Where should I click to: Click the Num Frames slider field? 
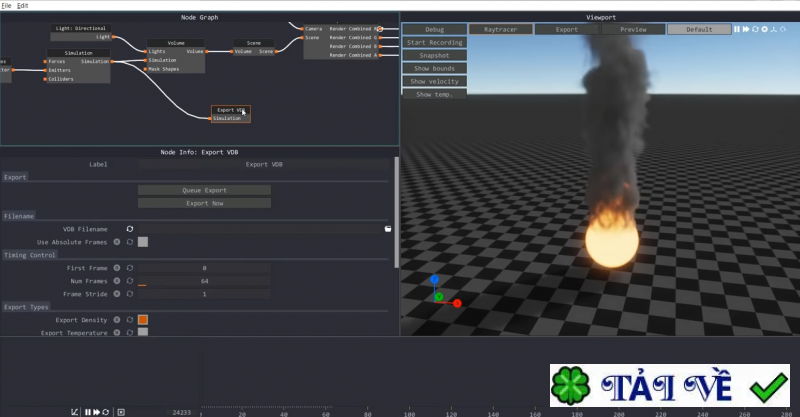click(x=204, y=281)
